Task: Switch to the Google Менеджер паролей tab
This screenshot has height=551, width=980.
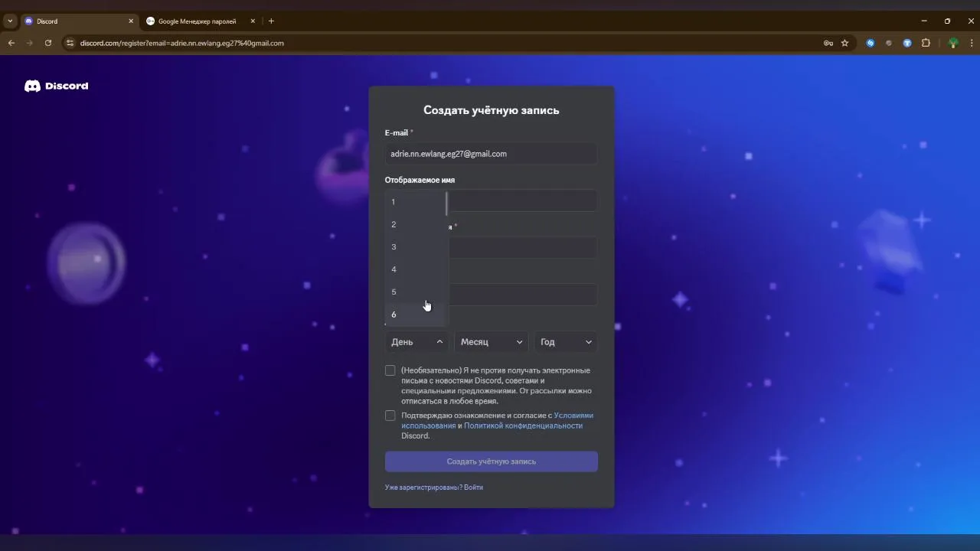Action: click(201, 21)
